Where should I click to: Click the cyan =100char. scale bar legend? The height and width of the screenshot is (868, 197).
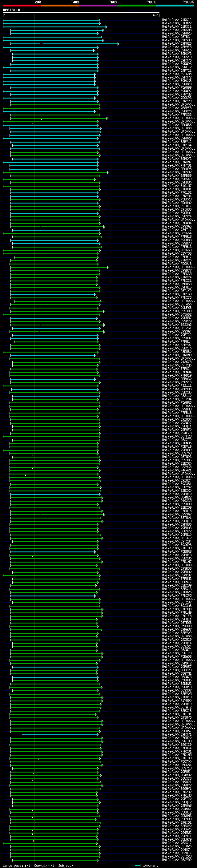[x=146, y=865]
